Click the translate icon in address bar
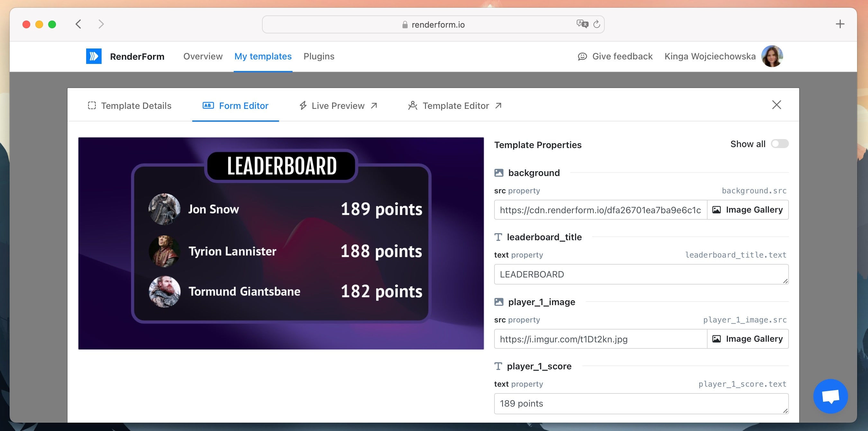868x431 pixels. click(x=582, y=24)
